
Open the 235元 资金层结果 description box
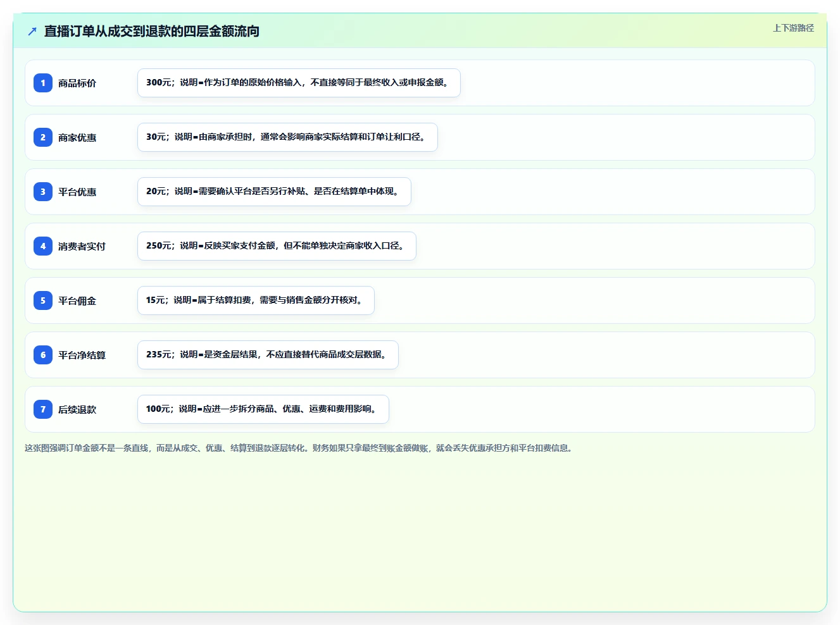point(268,355)
